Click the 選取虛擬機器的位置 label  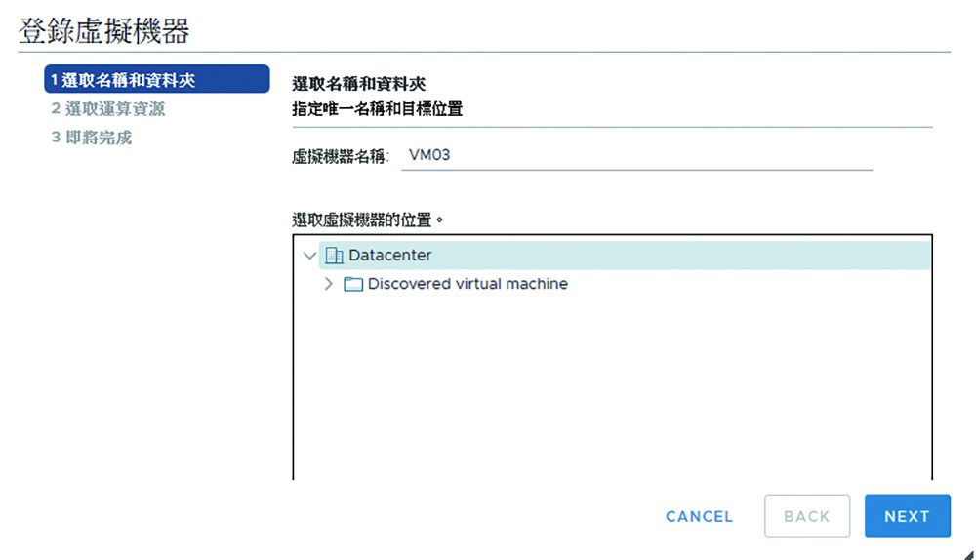click(367, 220)
